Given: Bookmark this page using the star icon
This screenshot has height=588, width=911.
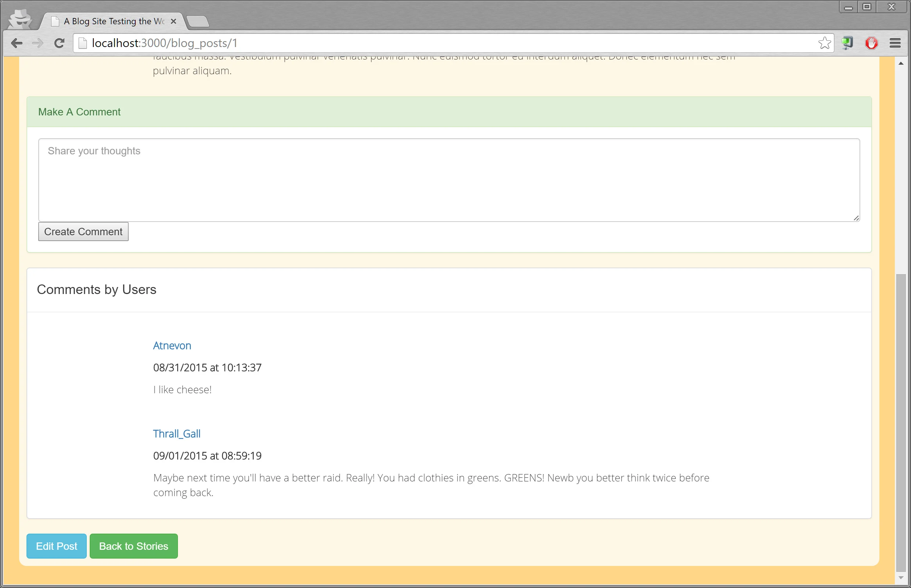Looking at the screenshot, I should tap(825, 43).
